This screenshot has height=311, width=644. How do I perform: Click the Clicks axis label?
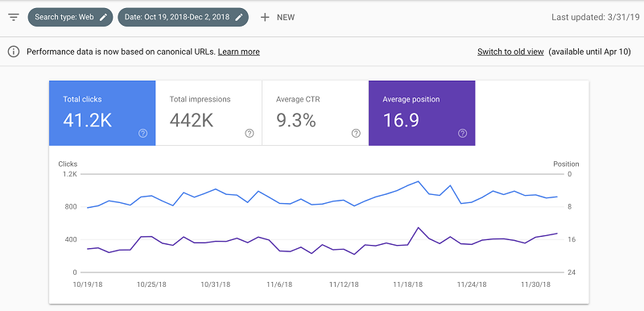pyautogui.click(x=68, y=164)
